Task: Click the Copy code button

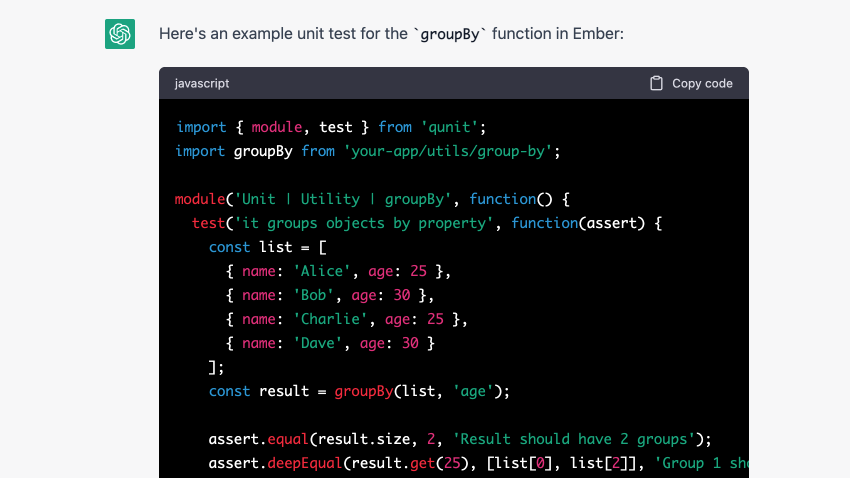Action: pos(691,83)
